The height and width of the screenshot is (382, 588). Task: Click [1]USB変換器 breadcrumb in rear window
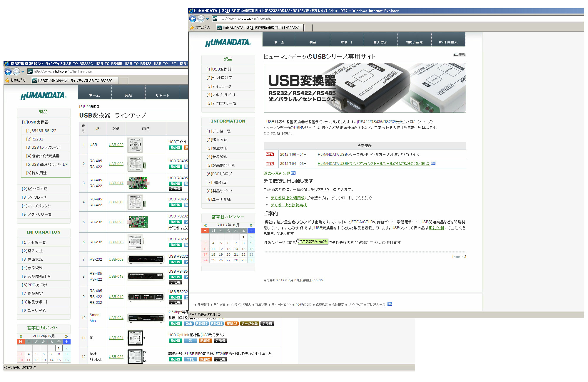click(x=89, y=106)
